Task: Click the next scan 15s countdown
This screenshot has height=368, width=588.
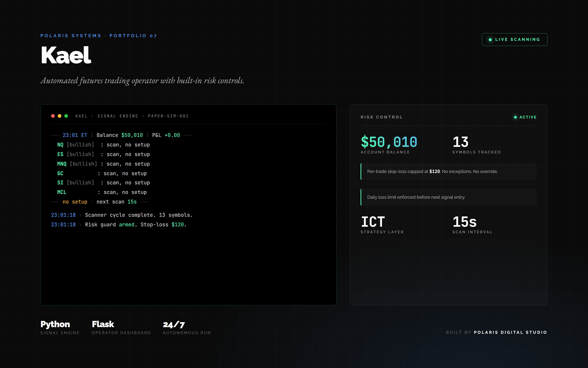Action: click(x=117, y=202)
